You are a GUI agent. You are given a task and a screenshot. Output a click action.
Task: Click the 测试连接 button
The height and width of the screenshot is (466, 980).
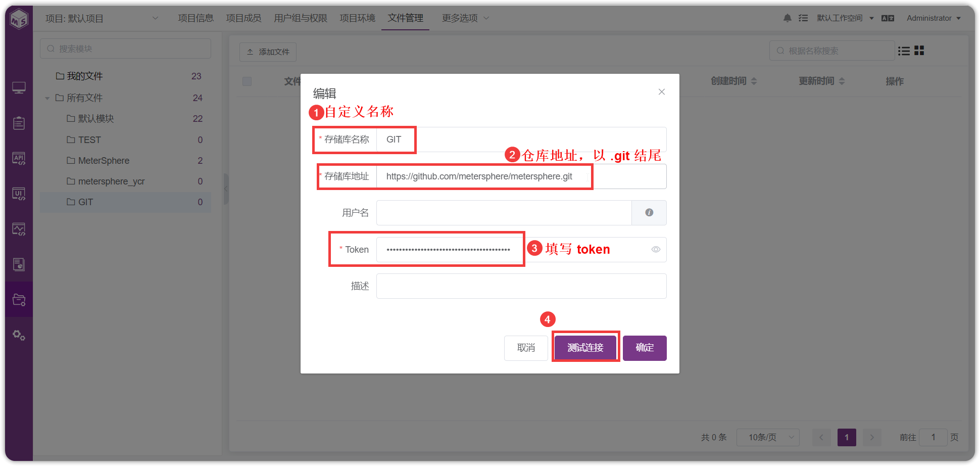click(585, 348)
